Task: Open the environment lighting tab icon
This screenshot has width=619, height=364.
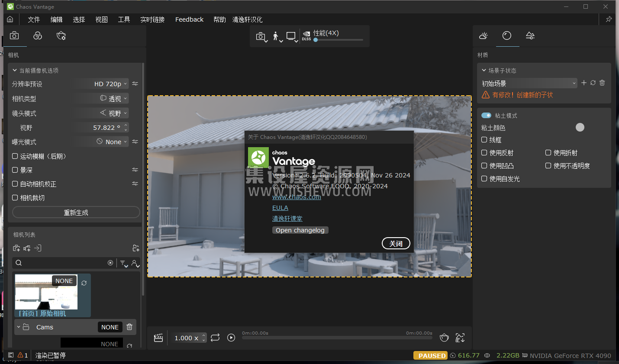Action: [484, 36]
